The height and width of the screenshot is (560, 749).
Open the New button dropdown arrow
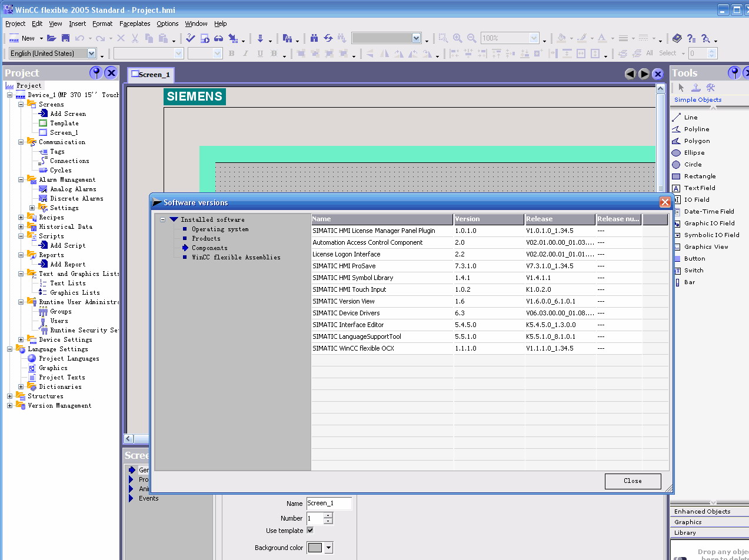tap(41, 39)
